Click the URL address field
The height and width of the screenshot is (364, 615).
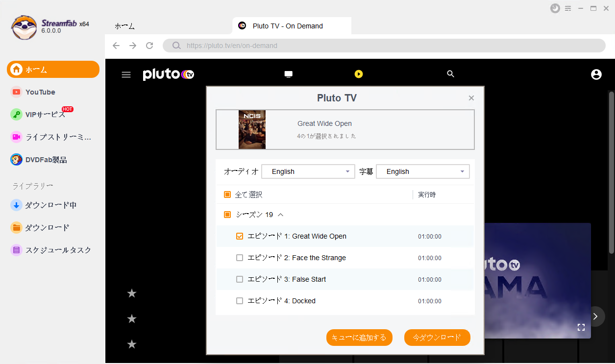pyautogui.click(x=384, y=46)
